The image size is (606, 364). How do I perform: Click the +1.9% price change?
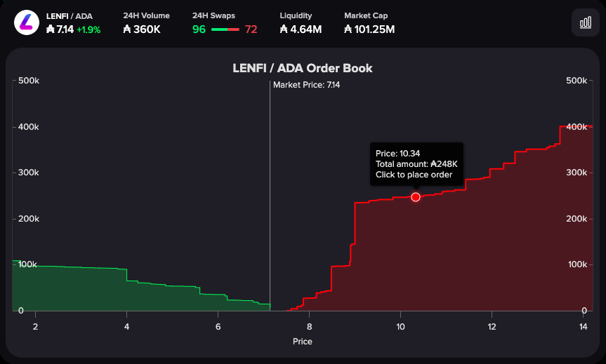coord(88,29)
